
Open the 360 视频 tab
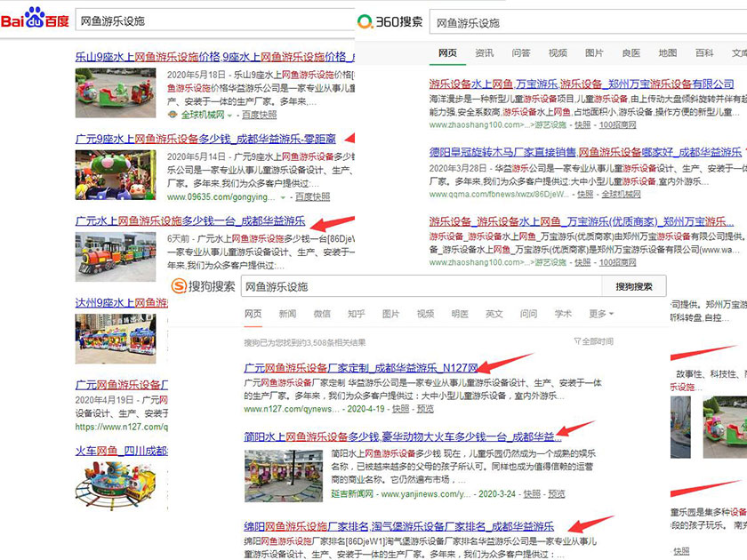(558, 52)
